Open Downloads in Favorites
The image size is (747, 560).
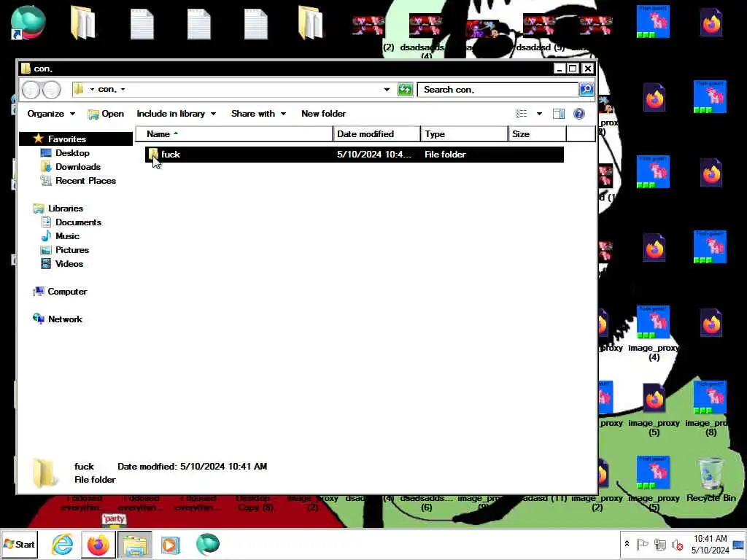[77, 167]
